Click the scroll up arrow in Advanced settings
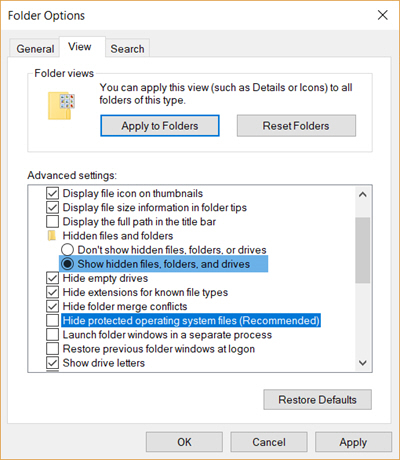This screenshot has width=400, height=460. (363, 194)
